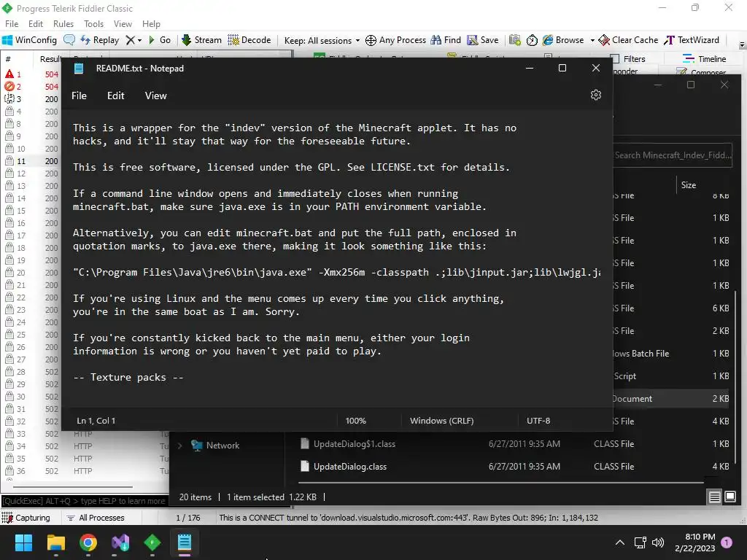
Task: Open clock and date 8:10 PM
Action: pyautogui.click(x=695, y=542)
